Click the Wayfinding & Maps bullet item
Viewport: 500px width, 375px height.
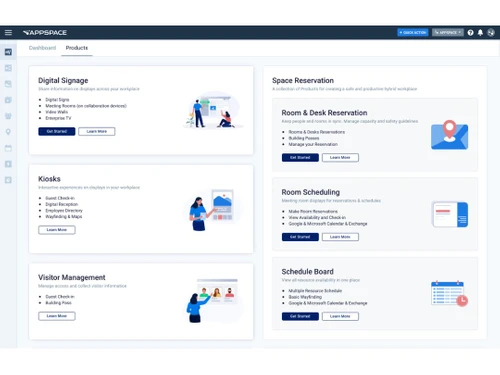64,216
